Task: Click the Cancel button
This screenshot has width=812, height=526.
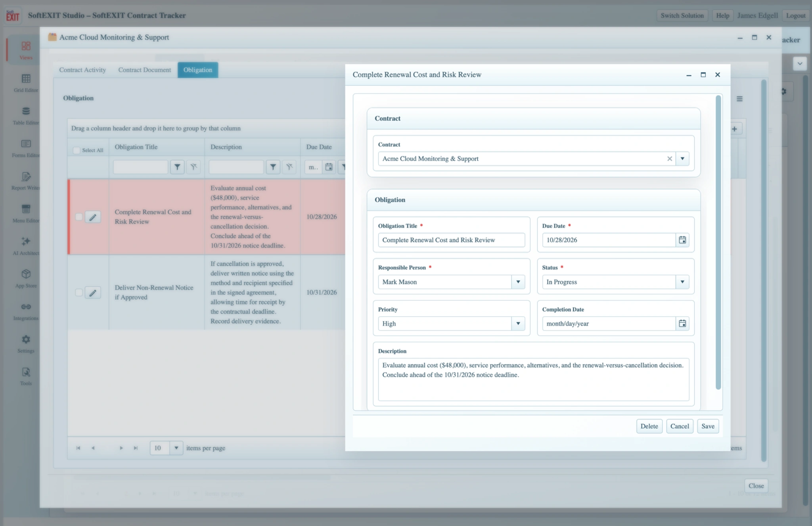Action: [x=680, y=426]
